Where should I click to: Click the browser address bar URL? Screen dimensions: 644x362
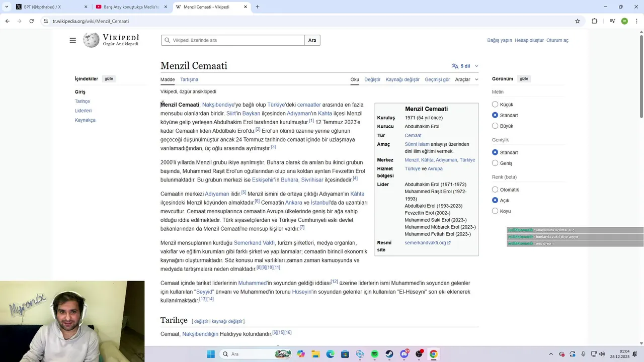(91, 21)
